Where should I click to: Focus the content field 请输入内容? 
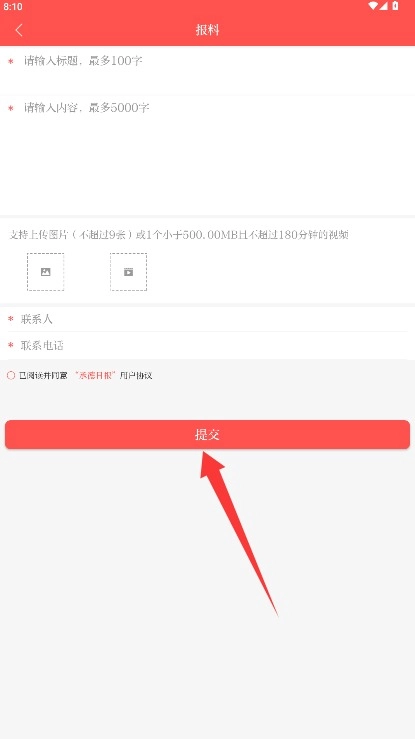coord(207,156)
